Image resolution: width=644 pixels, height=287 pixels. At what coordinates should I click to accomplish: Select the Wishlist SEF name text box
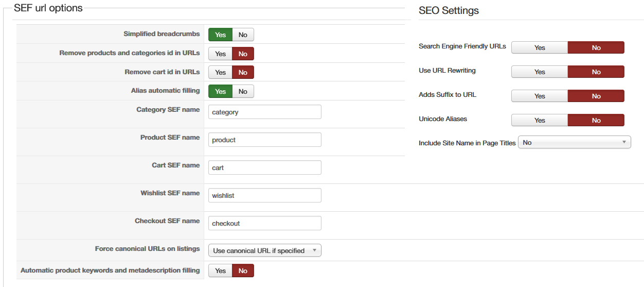(x=264, y=195)
